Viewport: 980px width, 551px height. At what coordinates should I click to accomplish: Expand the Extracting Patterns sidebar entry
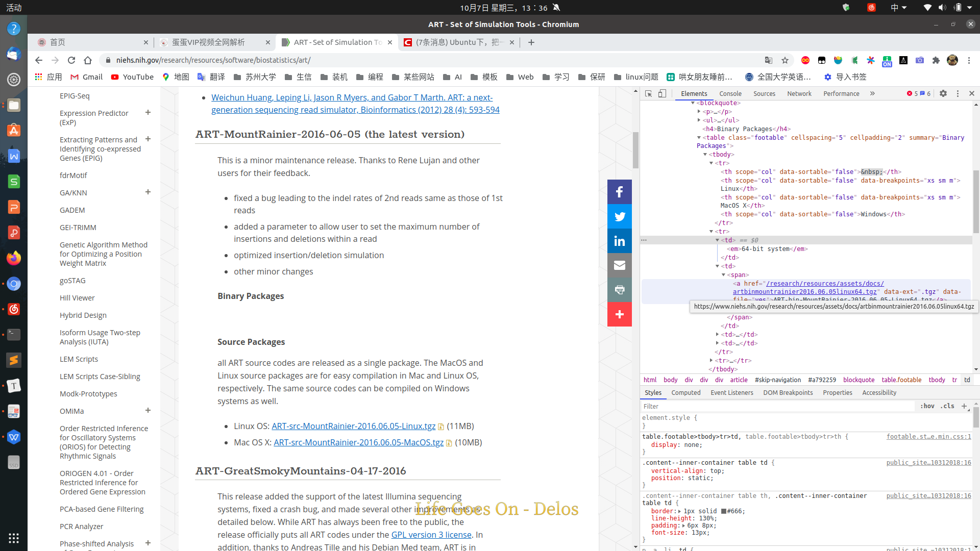point(148,139)
